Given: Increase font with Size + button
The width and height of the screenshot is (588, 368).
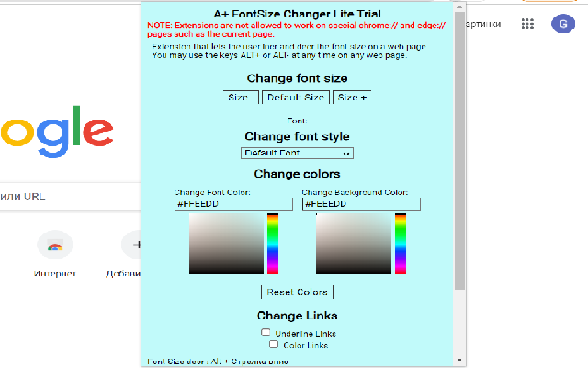Looking at the screenshot, I should [x=352, y=98].
